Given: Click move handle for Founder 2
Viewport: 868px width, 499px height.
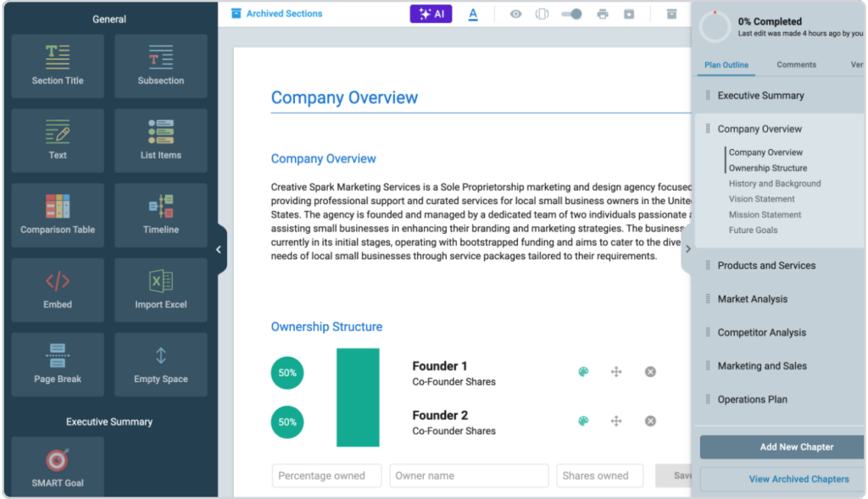Looking at the screenshot, I should click(x=616, y=421).
